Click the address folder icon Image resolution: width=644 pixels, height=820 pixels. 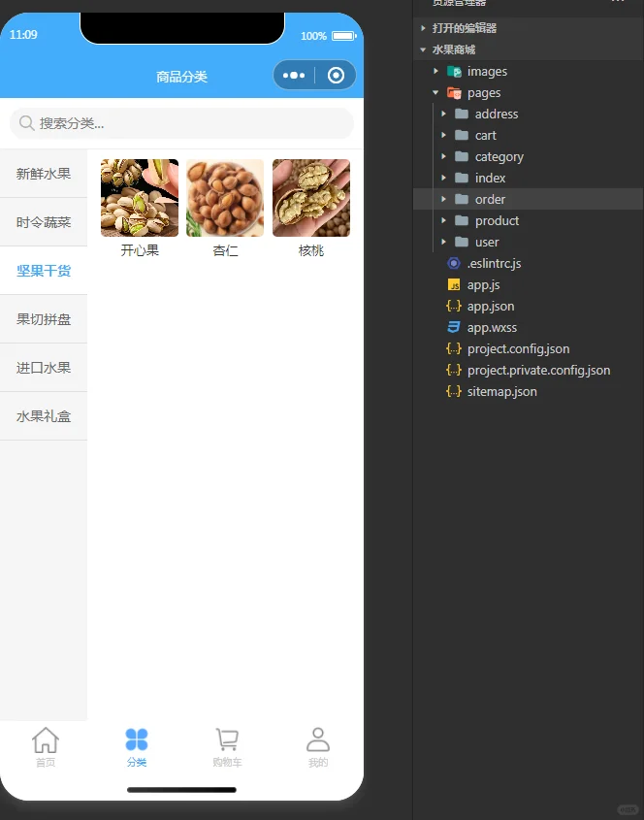pos(462,114)
